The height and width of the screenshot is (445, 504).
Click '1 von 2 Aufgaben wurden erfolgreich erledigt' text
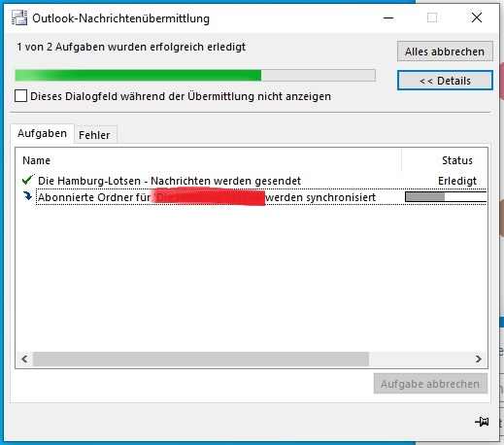131,47
